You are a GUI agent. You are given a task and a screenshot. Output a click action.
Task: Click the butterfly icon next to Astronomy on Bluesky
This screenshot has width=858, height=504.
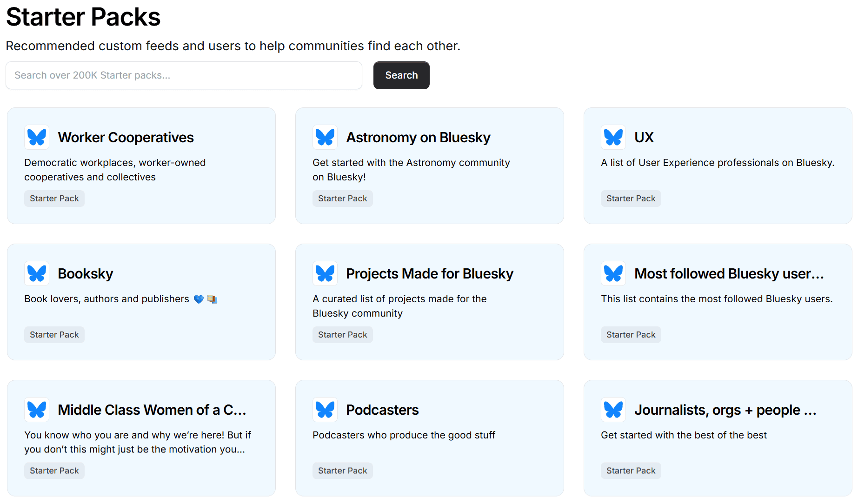[325, 137]
